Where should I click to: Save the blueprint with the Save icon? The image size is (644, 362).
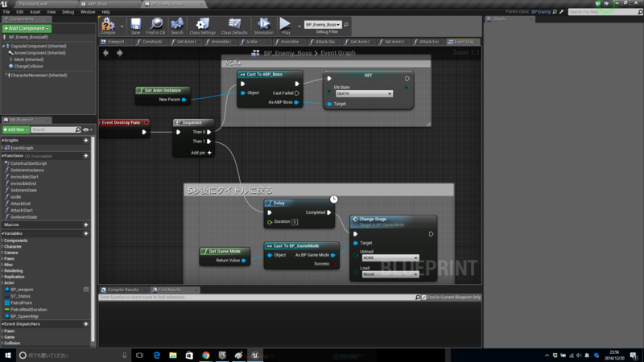(x=135, y=25)
